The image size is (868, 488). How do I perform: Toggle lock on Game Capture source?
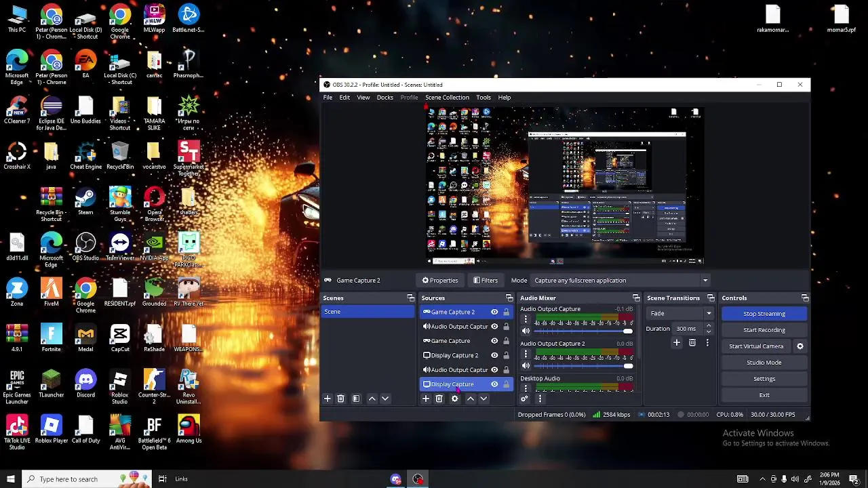click(506, 341)
